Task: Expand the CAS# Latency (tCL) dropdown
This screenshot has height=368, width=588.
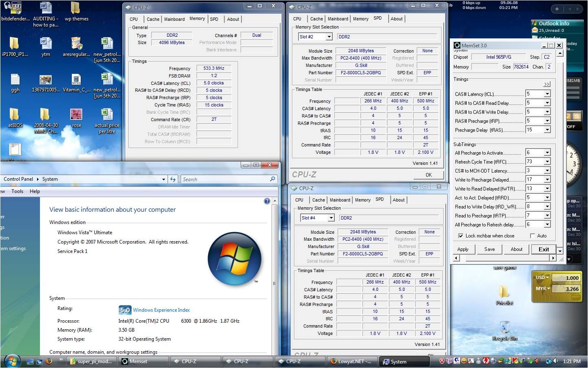Action: [547, 94]
